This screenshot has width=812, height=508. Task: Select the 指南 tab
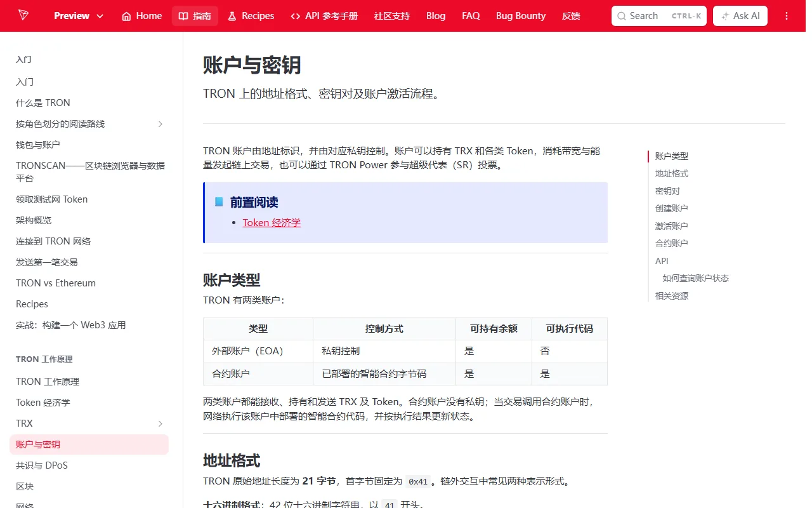(195, 16)
